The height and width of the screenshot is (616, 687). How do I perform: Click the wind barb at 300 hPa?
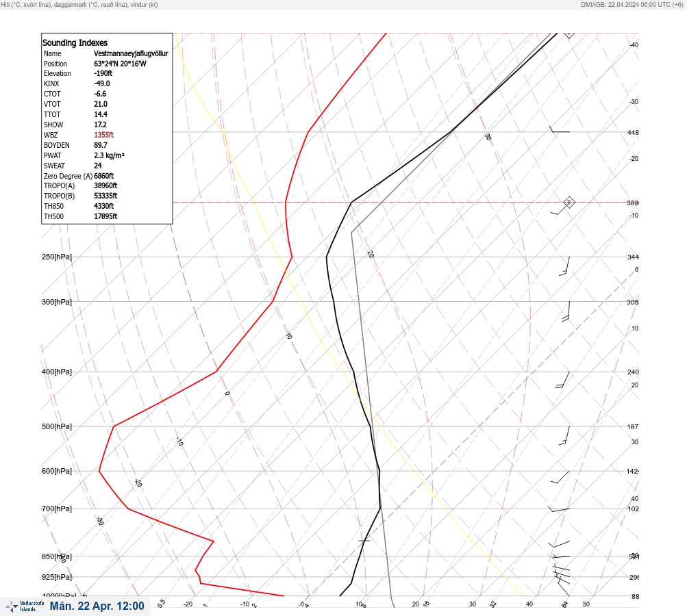coord(566,311)
